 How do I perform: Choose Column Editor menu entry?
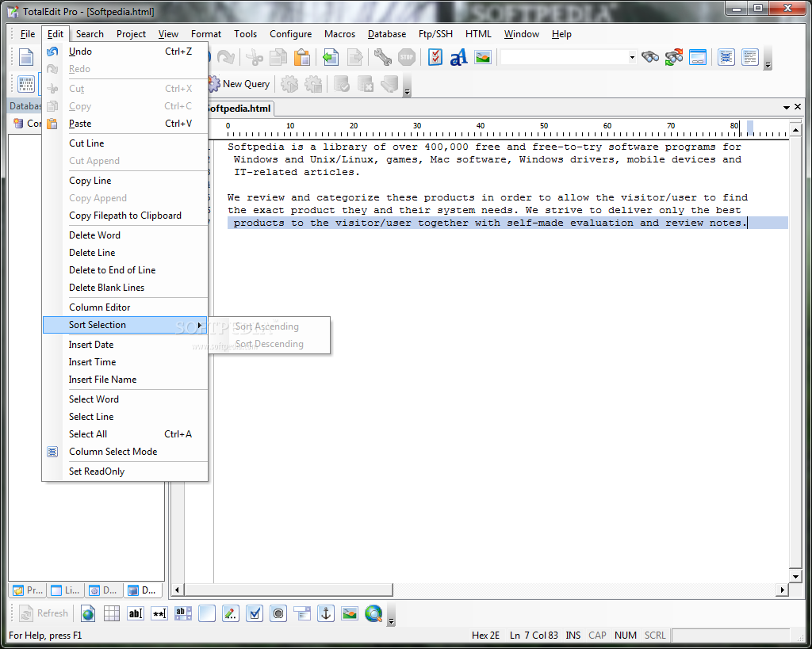pos(124,307)
